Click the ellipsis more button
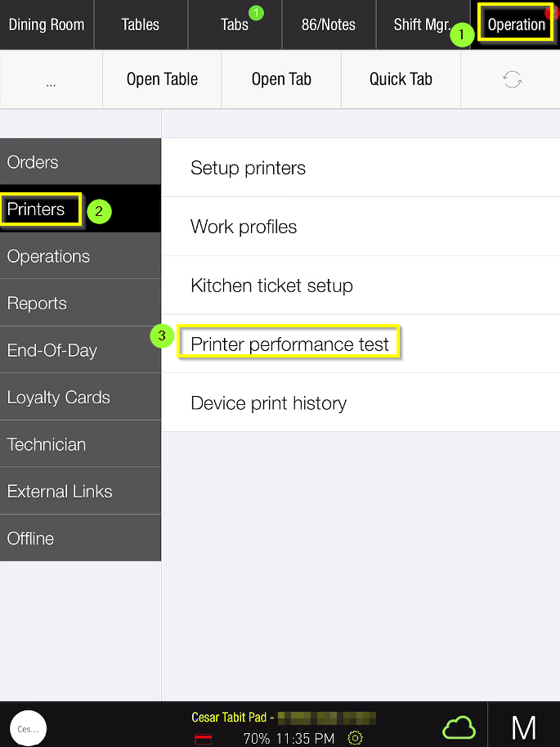 51,79
